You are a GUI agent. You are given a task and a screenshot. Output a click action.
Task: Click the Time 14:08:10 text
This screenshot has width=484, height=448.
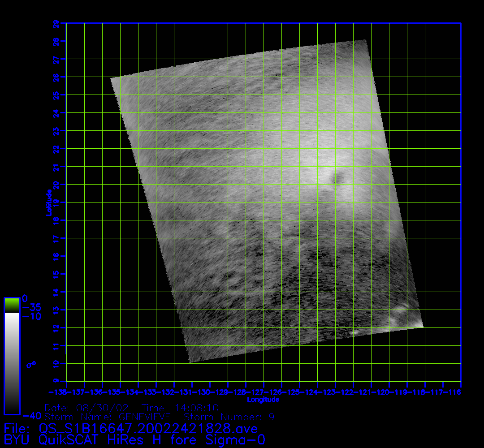(180, 408)
